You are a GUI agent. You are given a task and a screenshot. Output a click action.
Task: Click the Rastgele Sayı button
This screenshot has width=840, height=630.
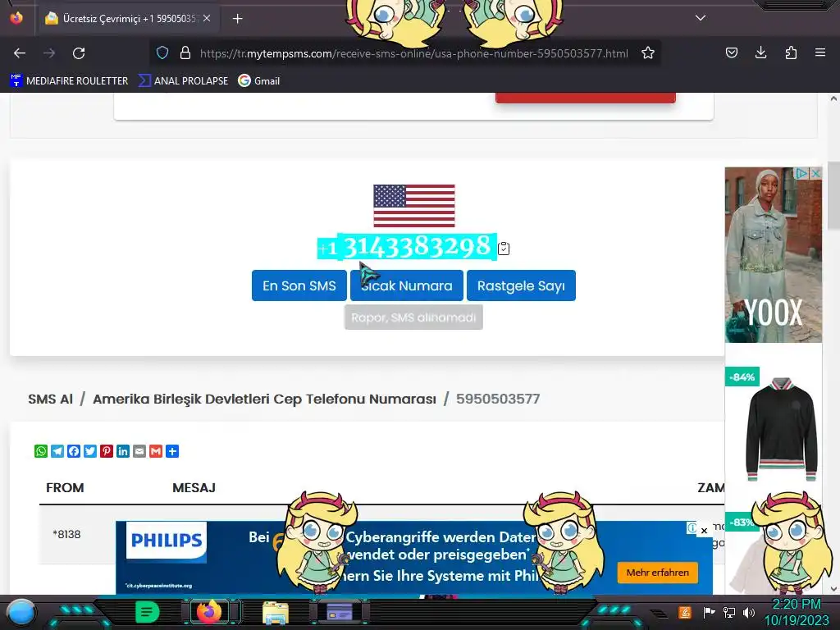521,285
